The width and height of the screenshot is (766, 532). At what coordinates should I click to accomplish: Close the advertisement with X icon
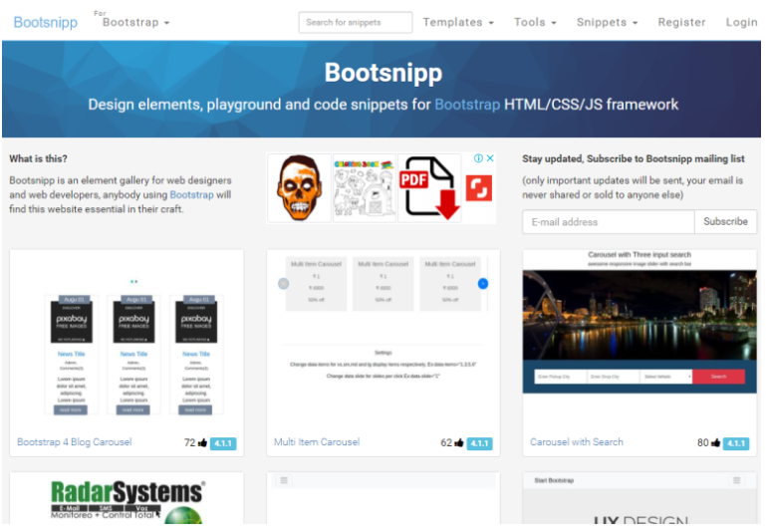(490, 158)
